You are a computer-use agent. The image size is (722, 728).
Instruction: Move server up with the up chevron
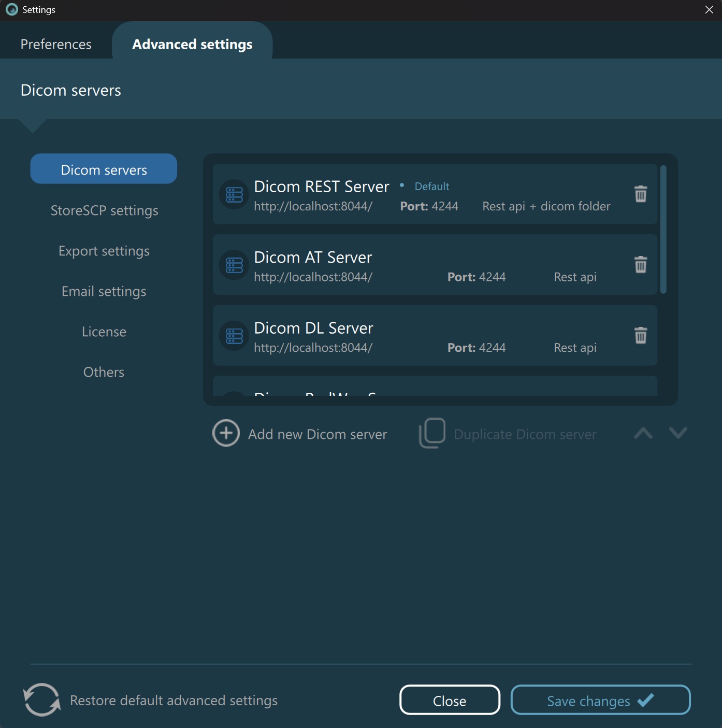pos(643,433)
